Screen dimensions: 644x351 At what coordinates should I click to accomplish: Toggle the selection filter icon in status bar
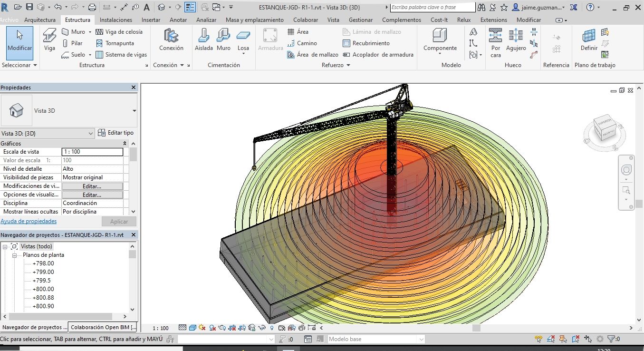[614, 339]
